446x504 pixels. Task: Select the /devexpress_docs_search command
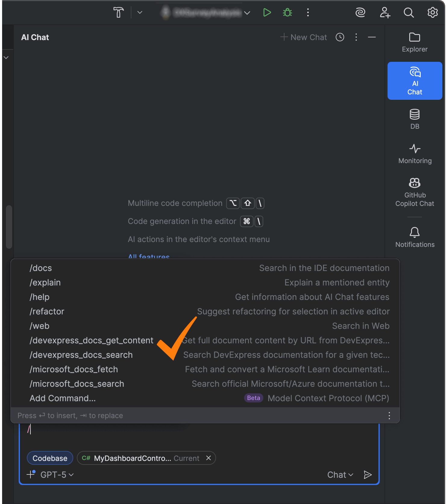point(205,355)
